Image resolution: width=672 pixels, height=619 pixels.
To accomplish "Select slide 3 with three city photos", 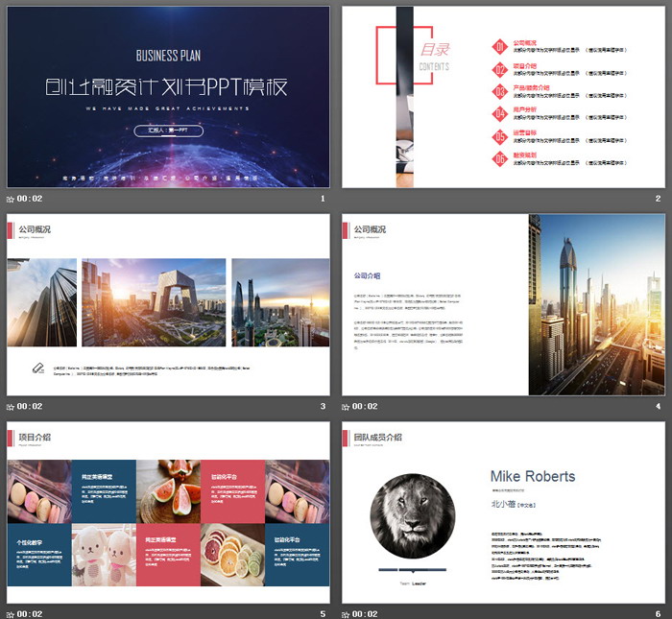I will pos(168,304).
